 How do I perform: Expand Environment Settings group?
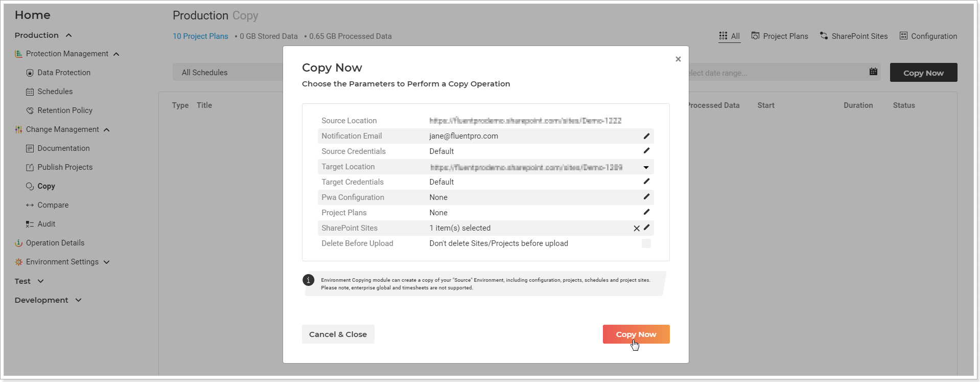click(x=106, y=262)
